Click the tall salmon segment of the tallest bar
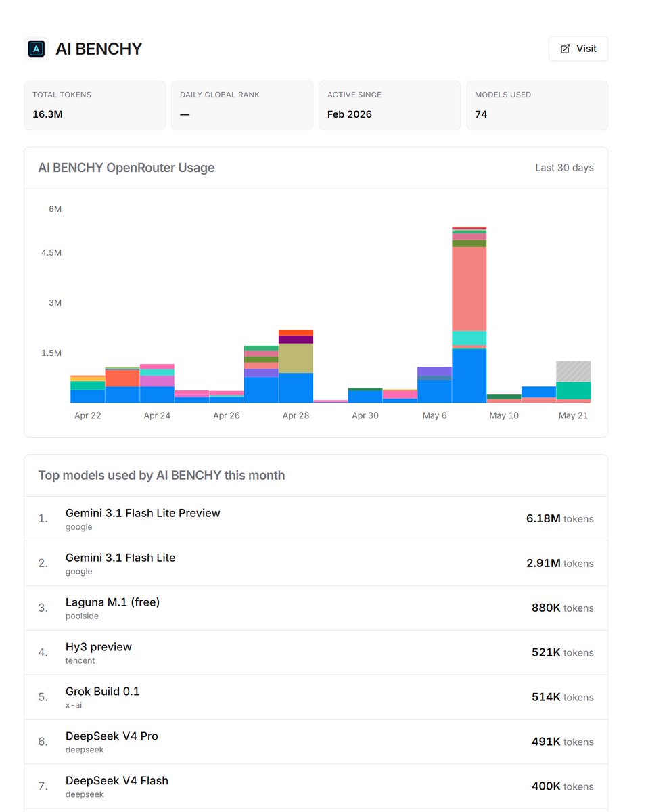This screenshot has width=646, height=812. [x=469, y=288]
